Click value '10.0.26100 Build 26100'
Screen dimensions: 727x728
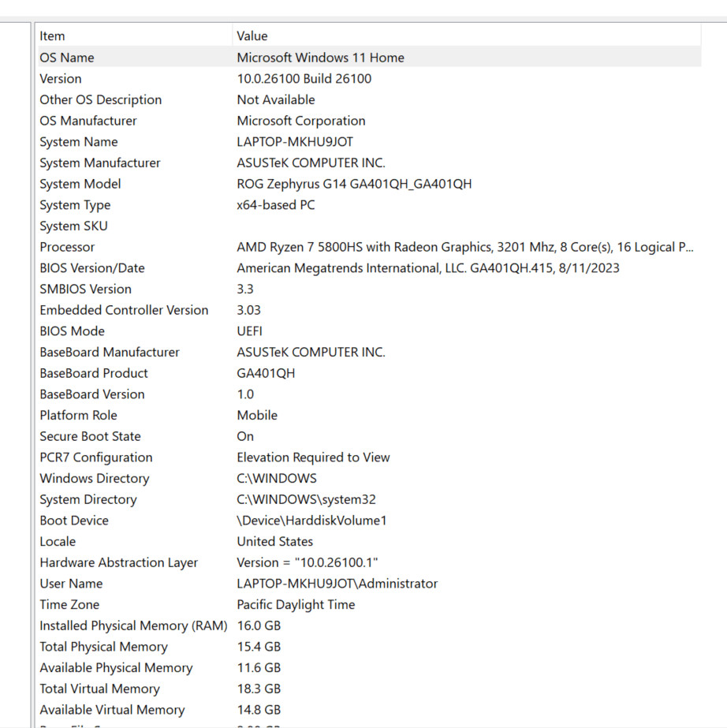click(304, 78)
